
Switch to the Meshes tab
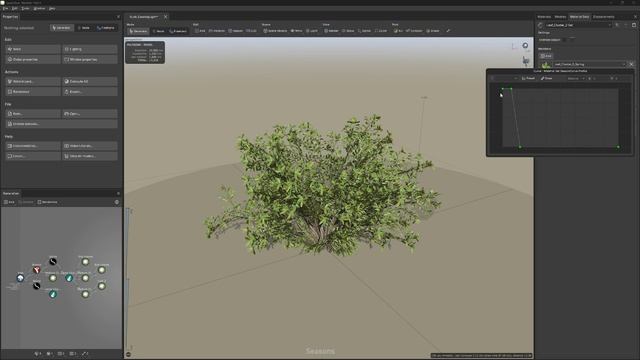pos(560,17)
